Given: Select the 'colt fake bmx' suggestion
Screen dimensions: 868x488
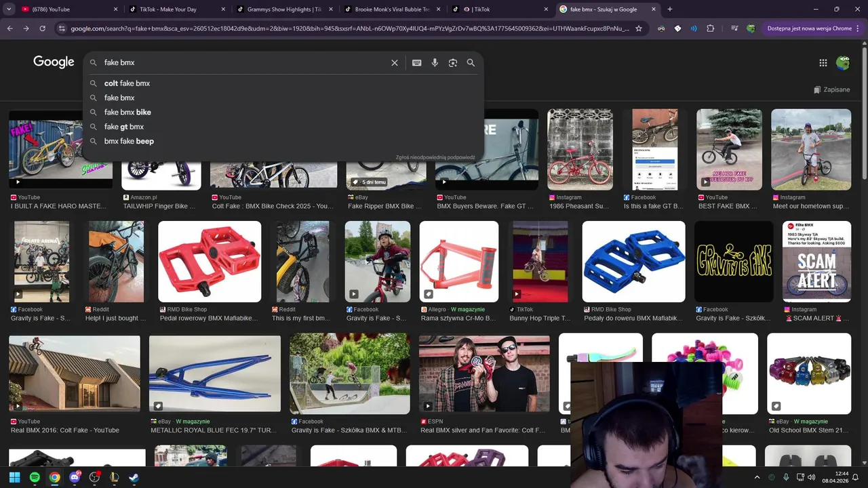Looking at the screenshot, I should 127,83.
